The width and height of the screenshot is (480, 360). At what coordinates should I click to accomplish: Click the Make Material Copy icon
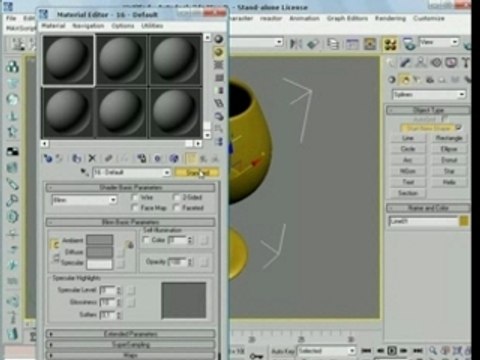tap(108, 158)
